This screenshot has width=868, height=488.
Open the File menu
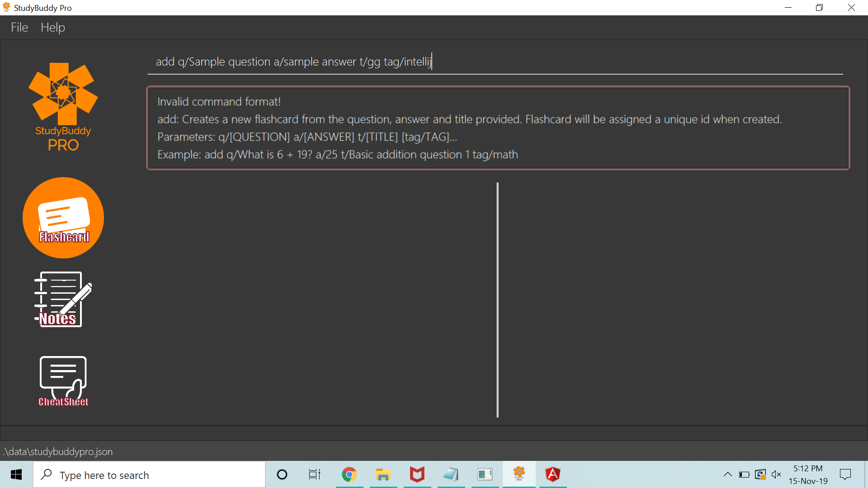19,28
